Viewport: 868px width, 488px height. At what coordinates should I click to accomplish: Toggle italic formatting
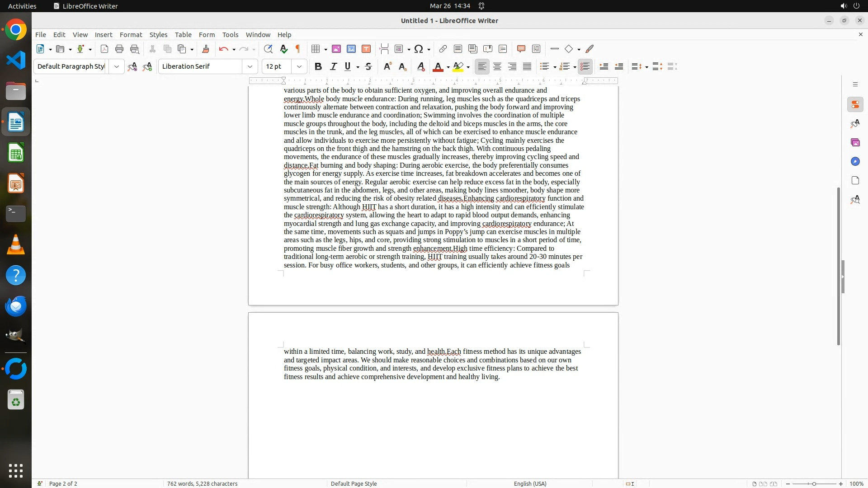coord(333,67)
